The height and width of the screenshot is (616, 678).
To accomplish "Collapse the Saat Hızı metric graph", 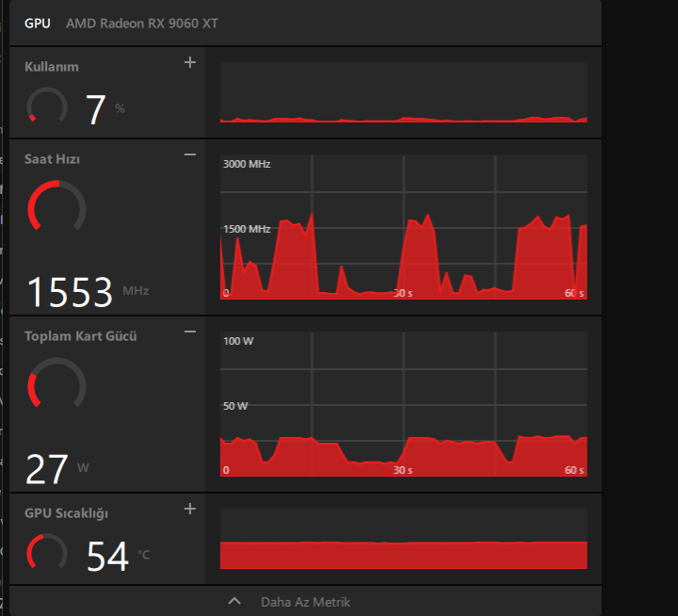I will pos(190,154).
